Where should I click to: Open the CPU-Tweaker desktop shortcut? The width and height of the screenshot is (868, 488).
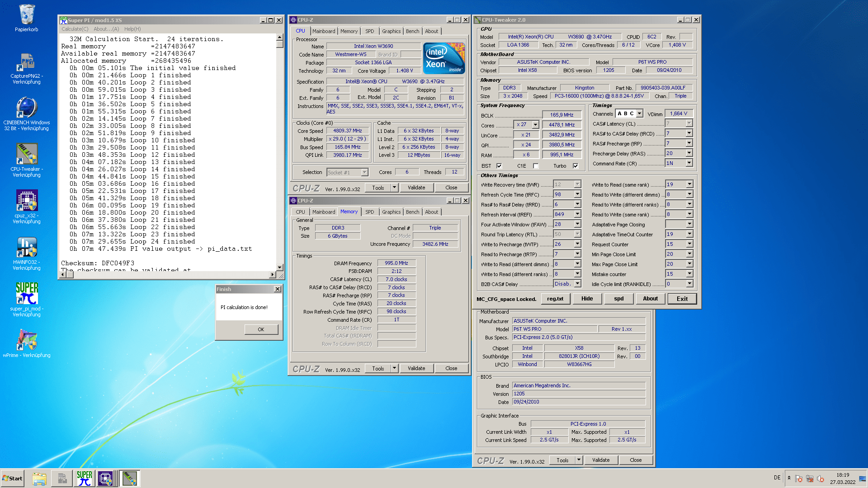(26, 160)
